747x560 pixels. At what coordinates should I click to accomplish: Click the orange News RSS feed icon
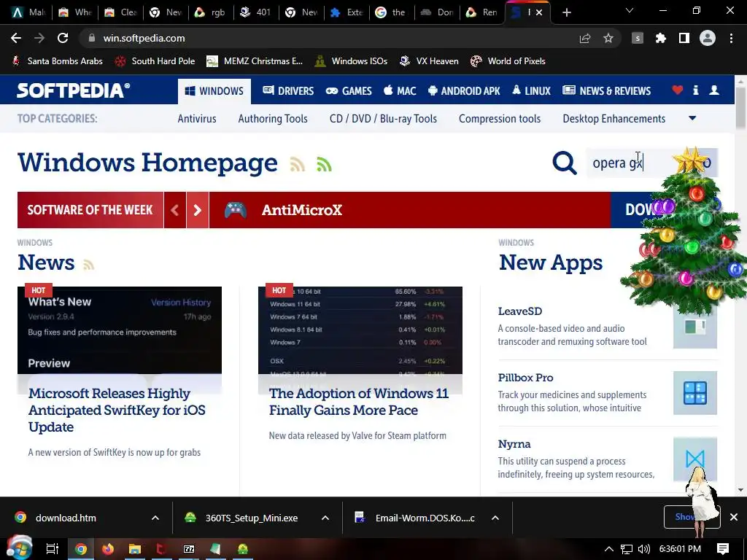coord(88,264)
